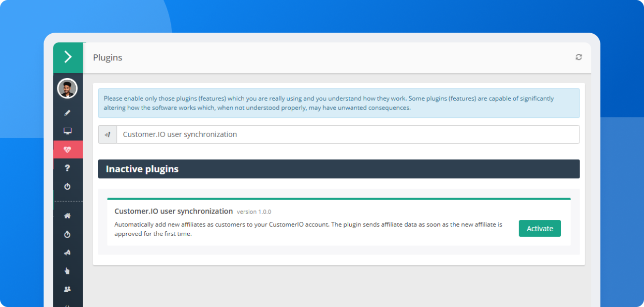The height and width of the screenshot is (307, 644).
Task: Click the power logout icon in sidebar
Action: 67,186
